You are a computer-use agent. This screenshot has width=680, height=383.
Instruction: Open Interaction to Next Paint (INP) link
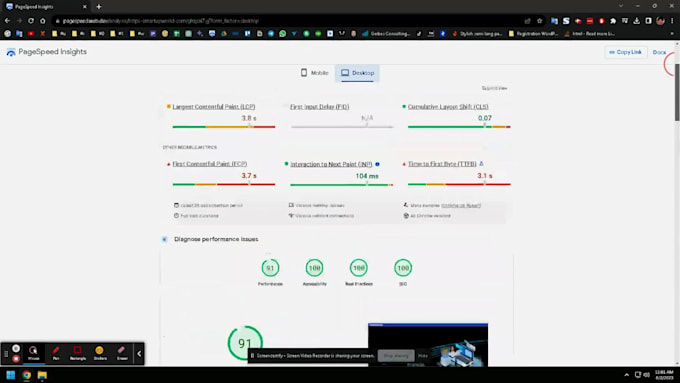tap(331, 164)
